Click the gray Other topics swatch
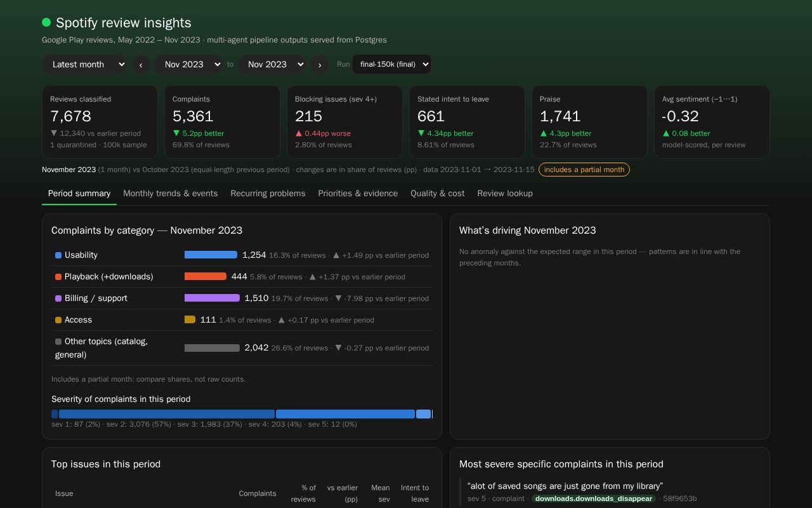This screenshot has width=812, height=508. click(x=58, y=342)
